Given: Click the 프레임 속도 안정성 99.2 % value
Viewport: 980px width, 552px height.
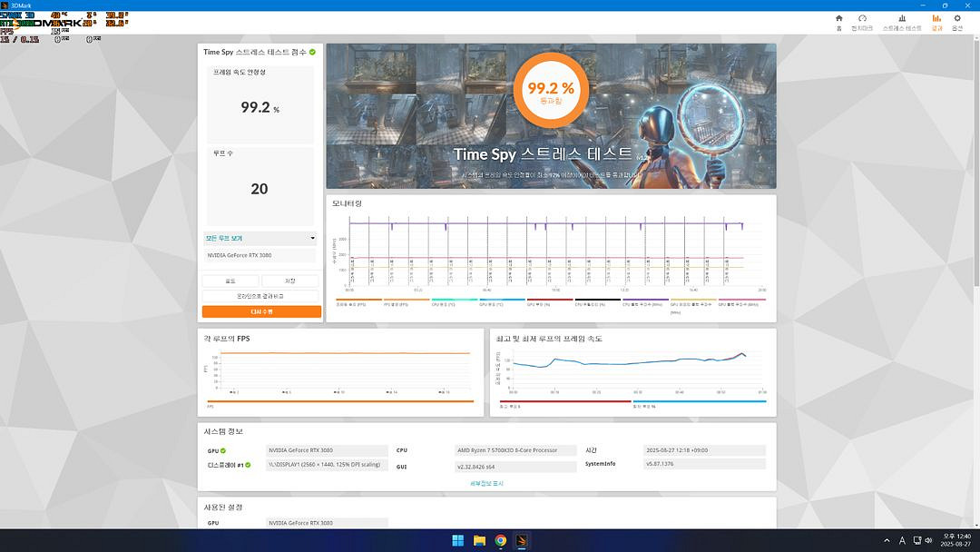Looking at the screenshot, I should tap(260, 107).
